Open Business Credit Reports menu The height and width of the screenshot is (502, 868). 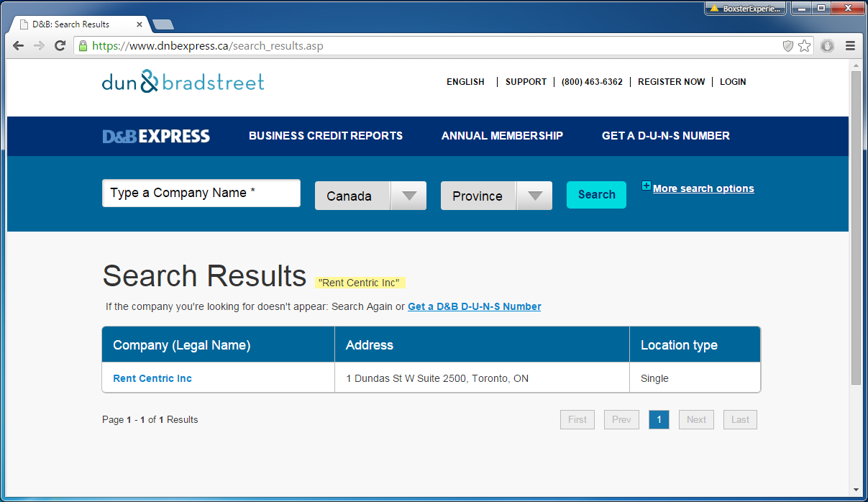pyautogui.click(x=326, y=136)
